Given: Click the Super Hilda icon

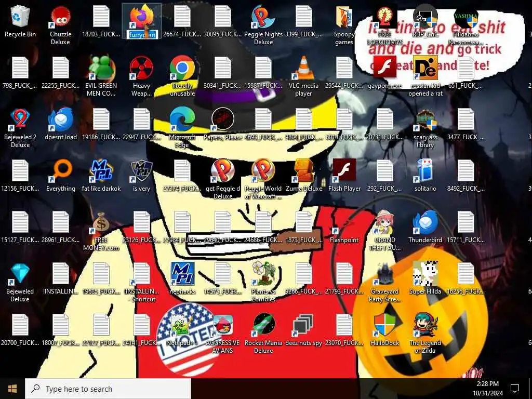Looking at the screenshot, I should click(425, 274).
